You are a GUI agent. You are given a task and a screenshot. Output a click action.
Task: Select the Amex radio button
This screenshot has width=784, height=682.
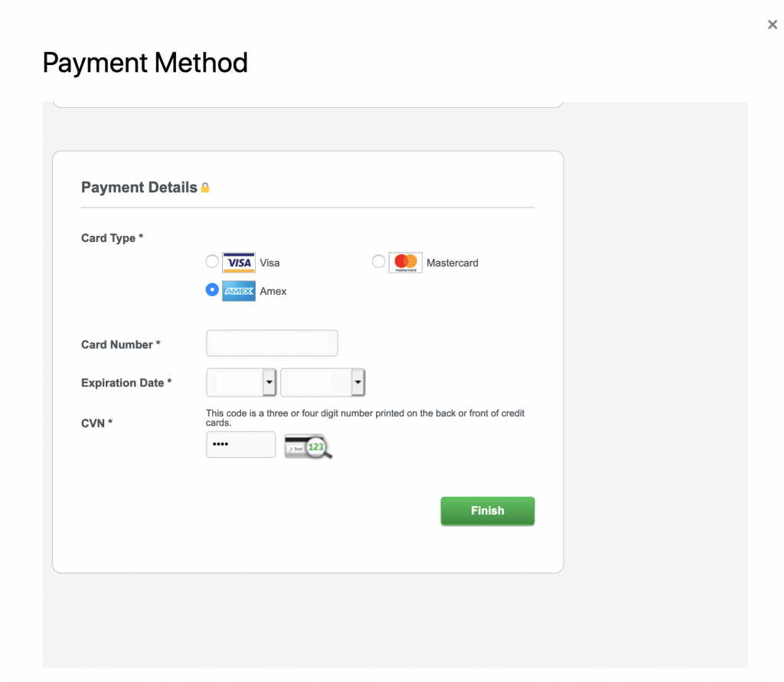[212, 290]
